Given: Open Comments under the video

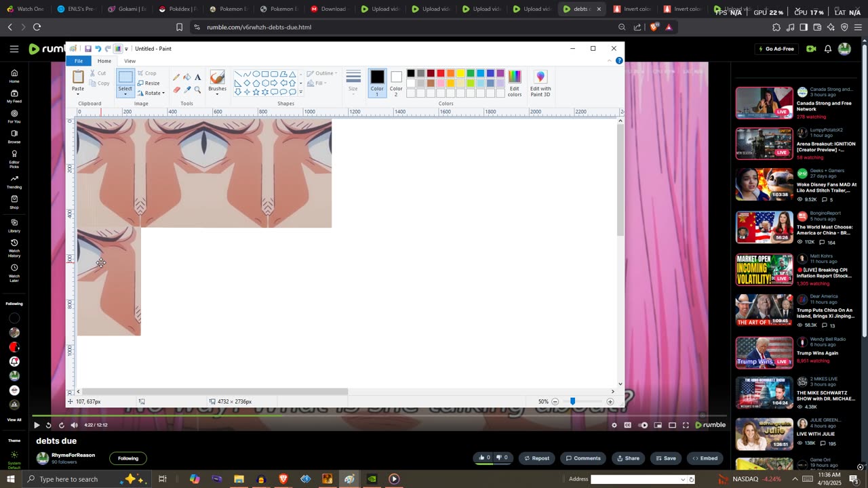Looking at the screenshot, I should [x=583, y=458].
